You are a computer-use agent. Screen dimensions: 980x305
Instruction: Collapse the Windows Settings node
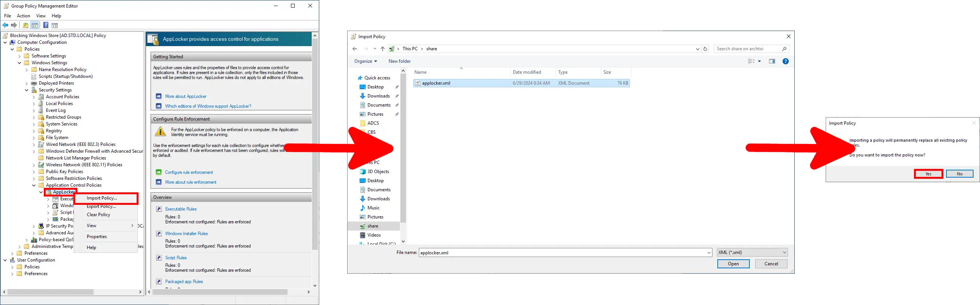[20, 63]
